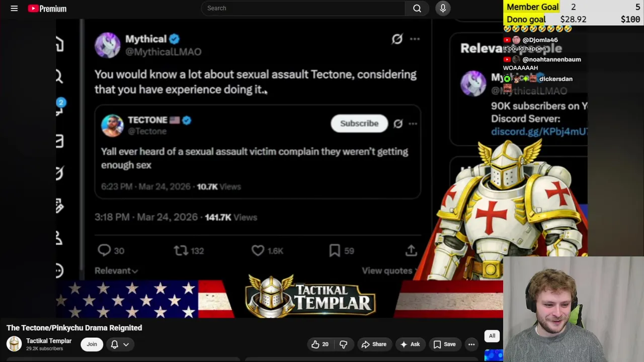Screen dimensions: 644x362
Task: Open quoted tweet more options ellipsis
Action: (413, 123)
